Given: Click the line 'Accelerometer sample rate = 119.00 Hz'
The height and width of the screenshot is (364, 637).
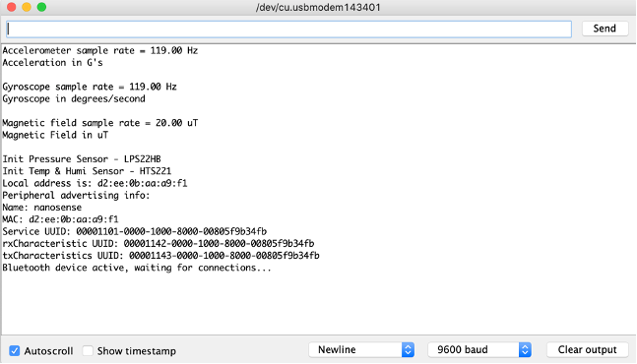Looking at the screenshot, I should pyautogui.click(x=100, y=51).
